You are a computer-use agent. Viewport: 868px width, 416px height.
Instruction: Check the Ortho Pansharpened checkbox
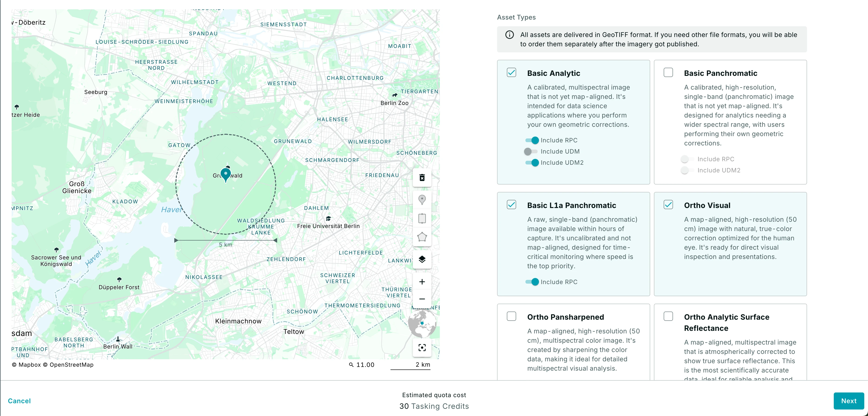(511, 316)
